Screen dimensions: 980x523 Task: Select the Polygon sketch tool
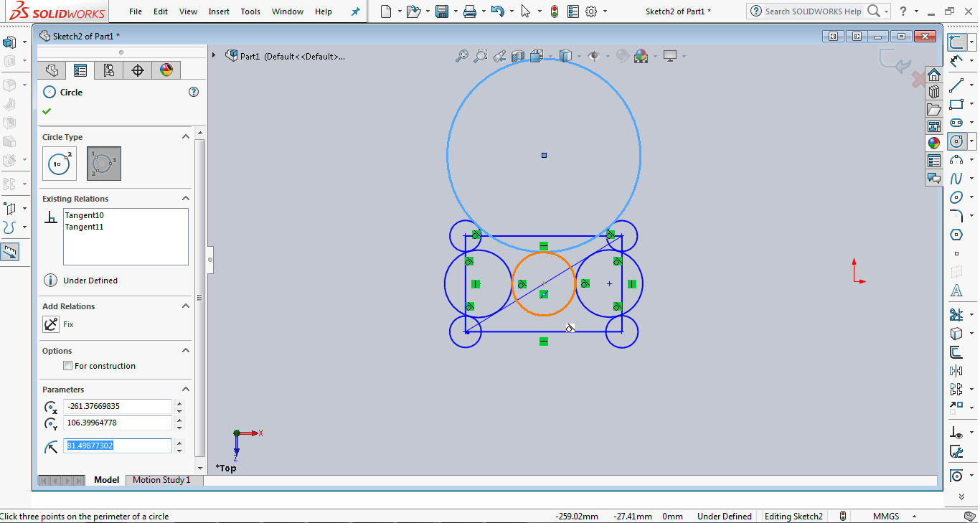pos(956,235)
